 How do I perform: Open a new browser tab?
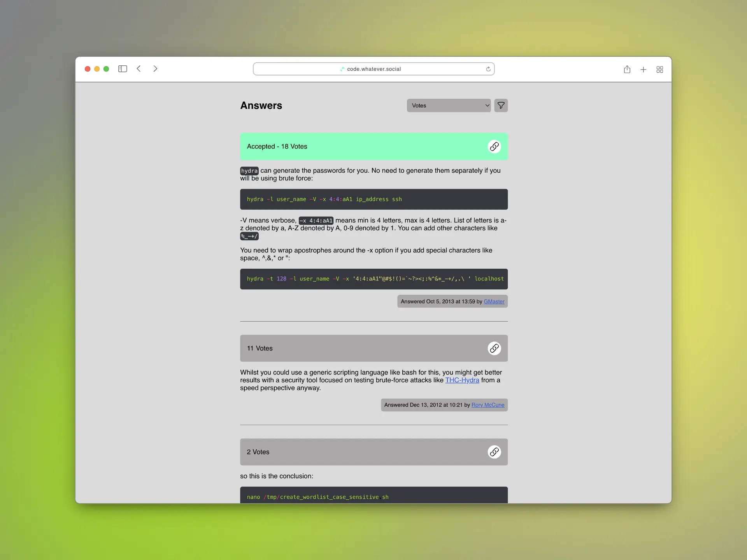tap(643, 69)
